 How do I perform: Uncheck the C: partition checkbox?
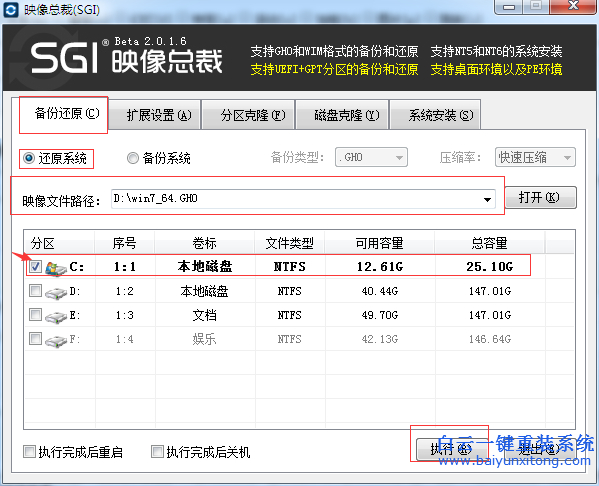36,266
